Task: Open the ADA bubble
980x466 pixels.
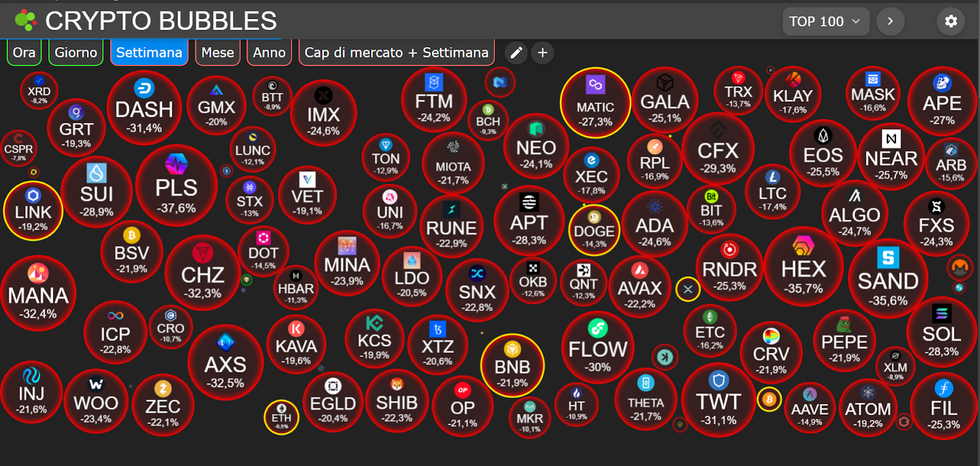Action: click(x=655, y=224)
